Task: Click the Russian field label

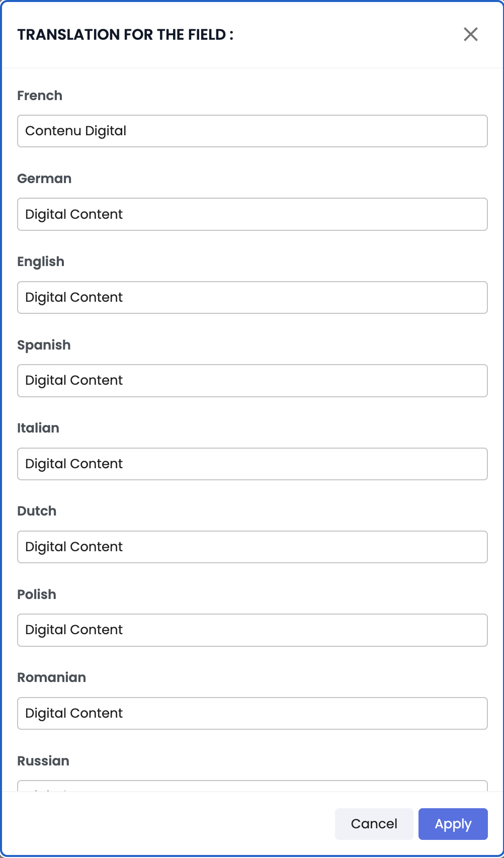Action: (x=43, y=760)
